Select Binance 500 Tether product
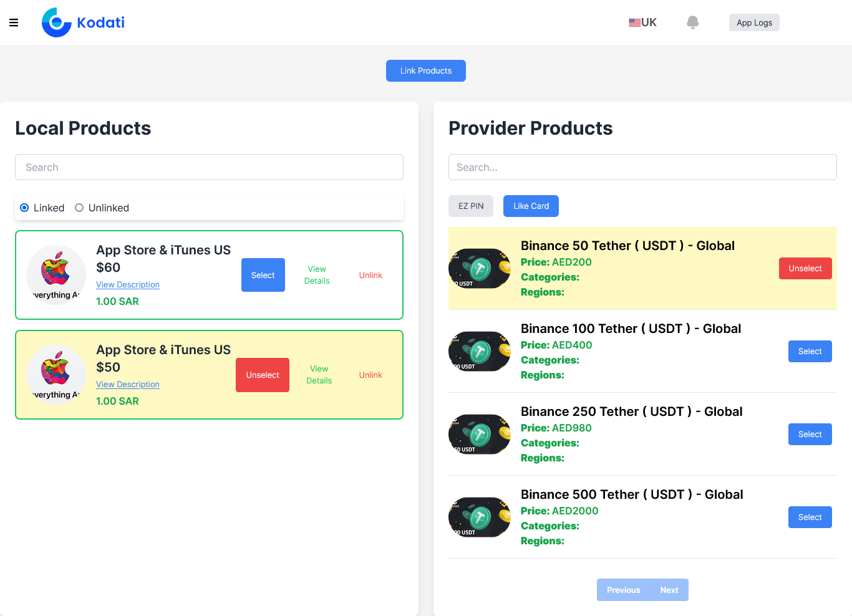This screenshot has width=852, height=616. 810,517
